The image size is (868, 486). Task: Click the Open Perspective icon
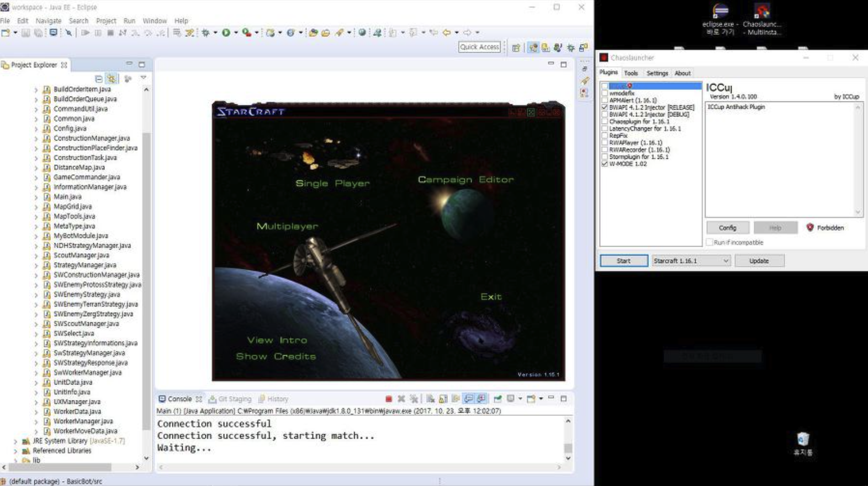click(x=516, y=48)
